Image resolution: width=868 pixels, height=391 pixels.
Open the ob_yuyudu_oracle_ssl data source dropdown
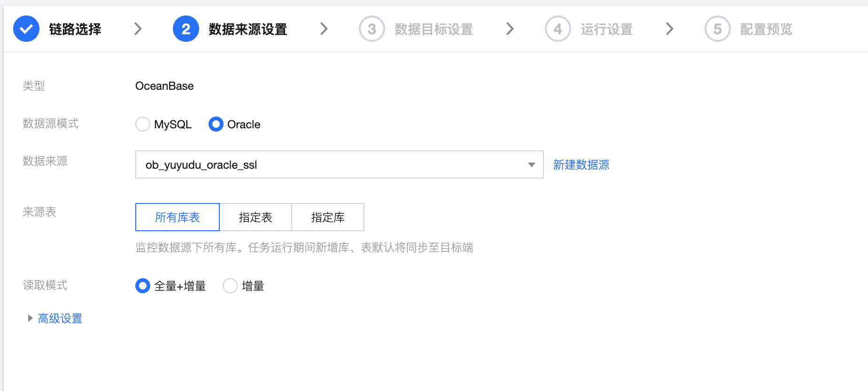pos(329,165)
